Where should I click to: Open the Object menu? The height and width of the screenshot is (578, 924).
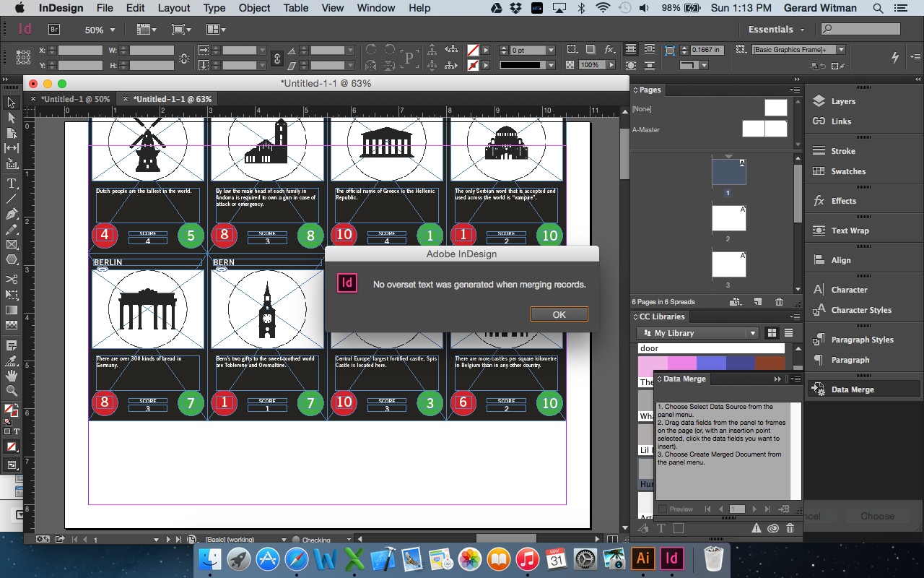tap(254, 8)
